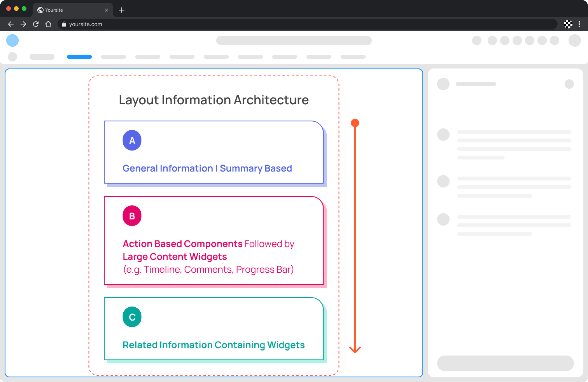Click 'Related Information Containing Widgets' text
The height and width of the screenshot is (382, 588).
click(x=214, y=345)
